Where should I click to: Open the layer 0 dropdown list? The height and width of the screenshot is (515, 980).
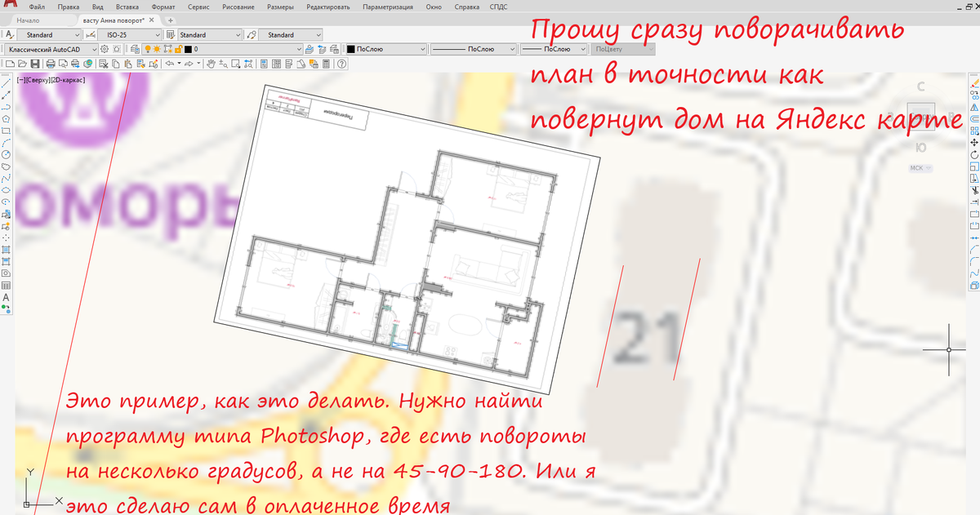tap(223, 49)
